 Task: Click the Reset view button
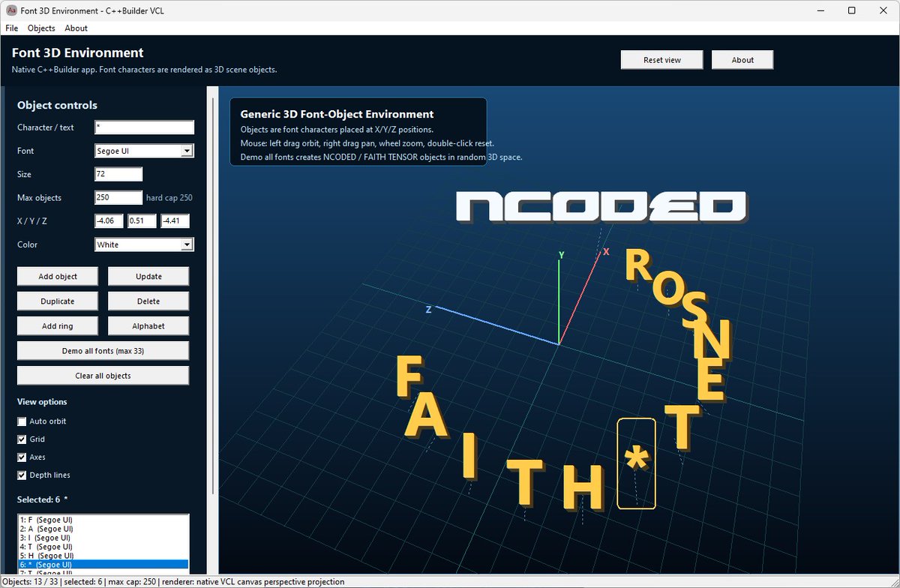coord(662,60)
